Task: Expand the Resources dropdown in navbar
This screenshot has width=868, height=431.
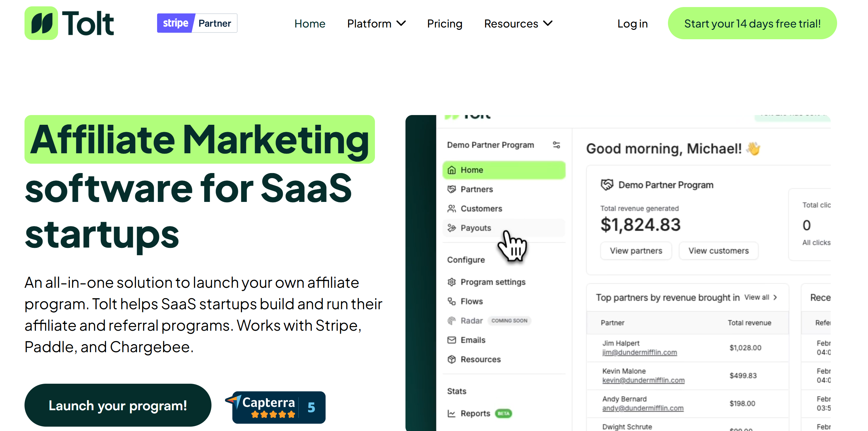Action: click(x=518, y=23)
